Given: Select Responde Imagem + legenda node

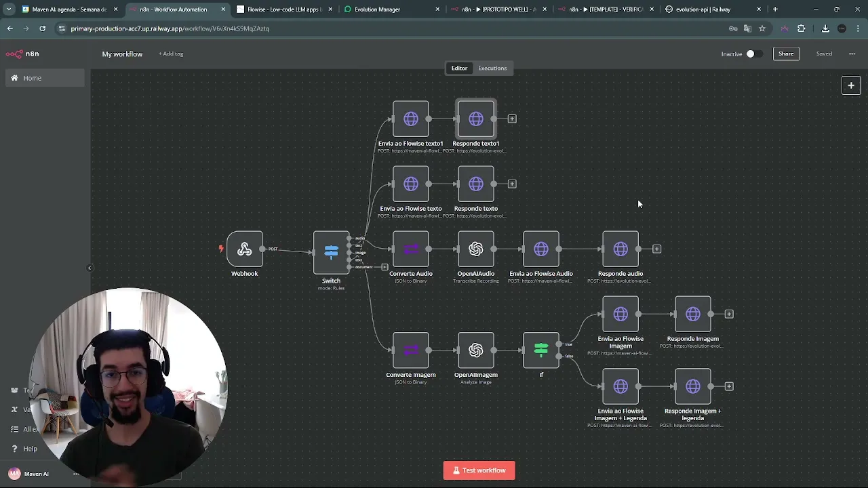Looking at the screenshot, I should pyautogui.click(x=693, y=386).
